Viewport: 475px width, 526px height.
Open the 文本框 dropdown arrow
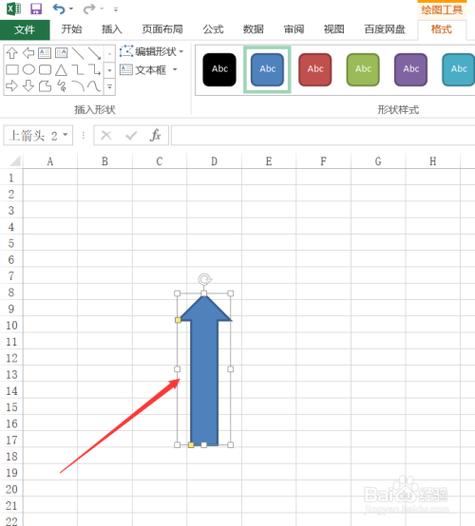pos(175,70)
